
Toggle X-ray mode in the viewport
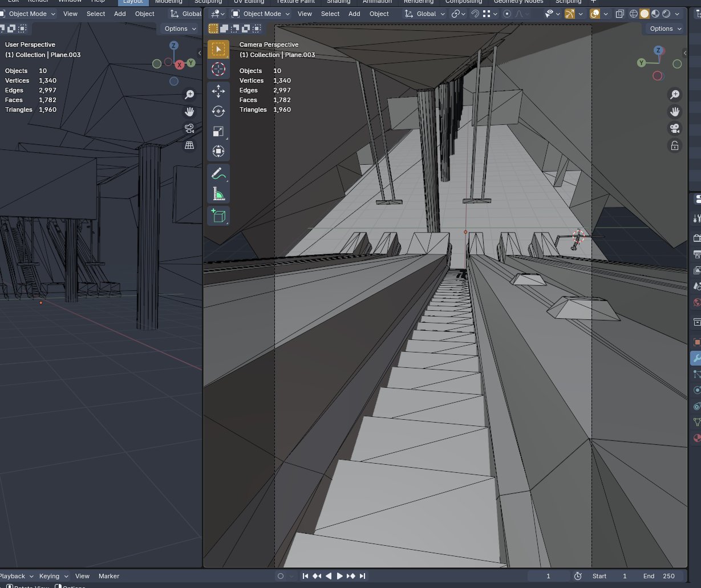click(x=619, y=14)
